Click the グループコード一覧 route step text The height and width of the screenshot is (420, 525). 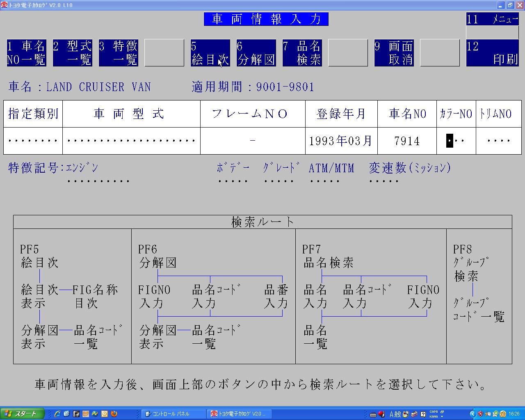(479, 310)
